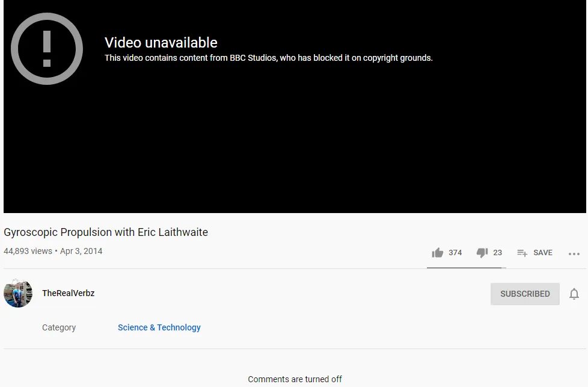This screenshot has width=588, height=387.
Task: Click the SUBSCRIBED button
Action: point(525,294)
